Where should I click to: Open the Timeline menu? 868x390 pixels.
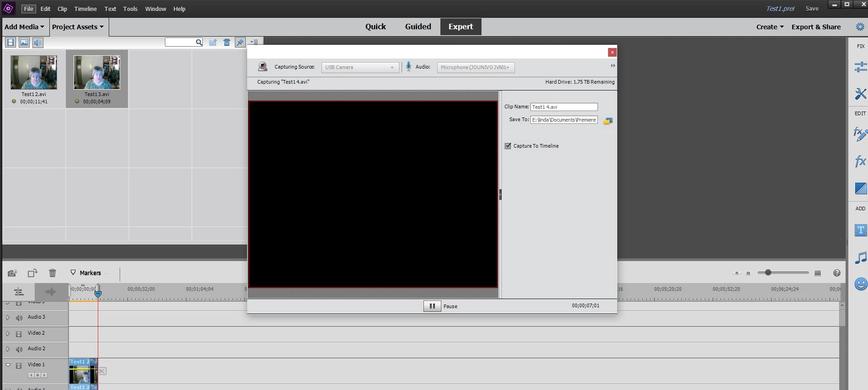[x=85, y=9]
